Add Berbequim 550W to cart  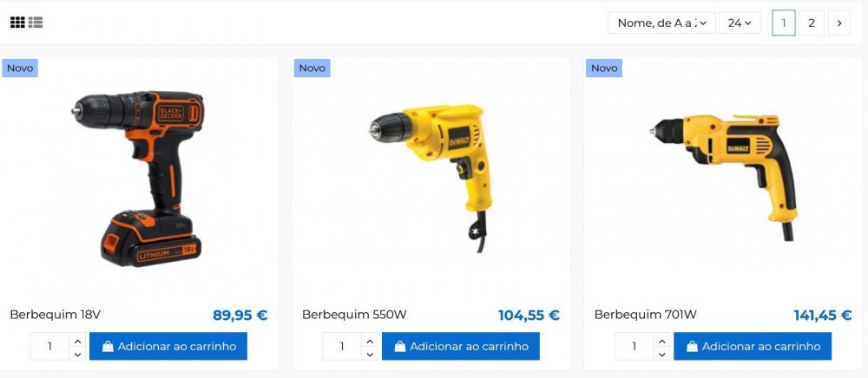(x=461, y=347)
